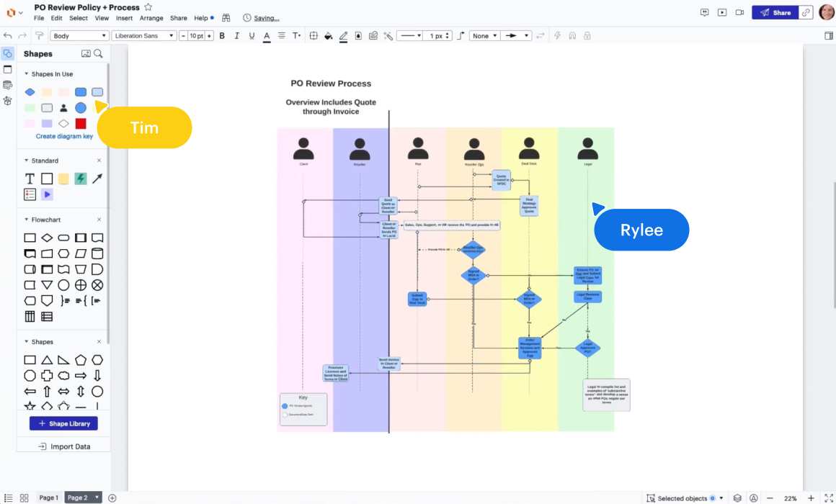This screenshot has width=836, height=504.
Task: Open the Liberation Sans font dropdown
Action: [144, 36]
